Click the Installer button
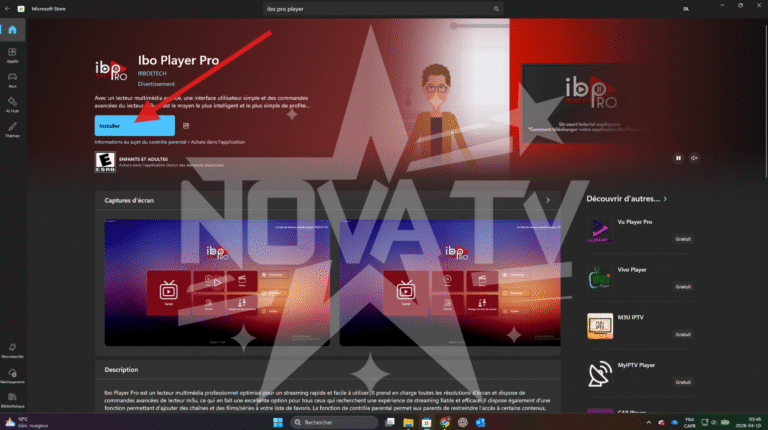This screenshot has height=430, width=768. tap(134, 125)
